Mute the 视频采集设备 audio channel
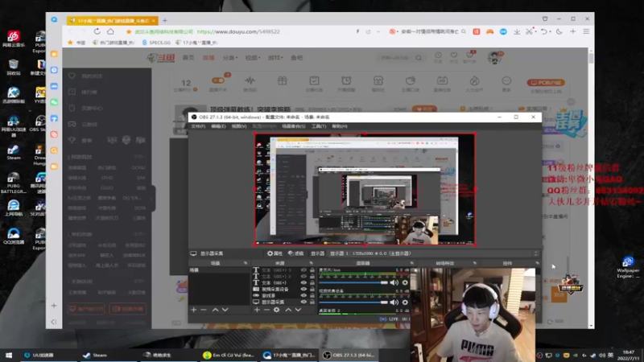The image size is (644, 362). point(394,302)
